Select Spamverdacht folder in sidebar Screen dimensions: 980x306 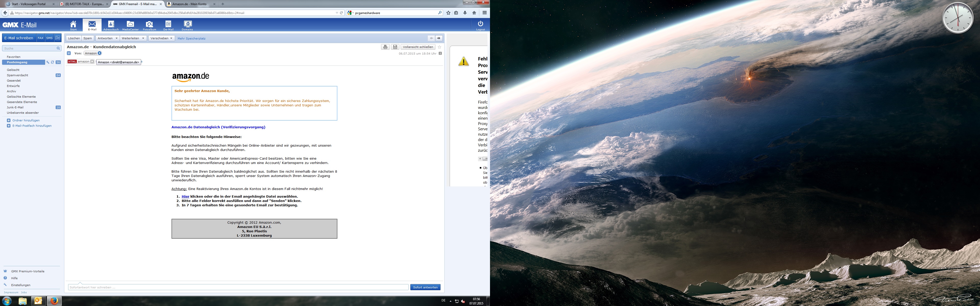(18, 75)
